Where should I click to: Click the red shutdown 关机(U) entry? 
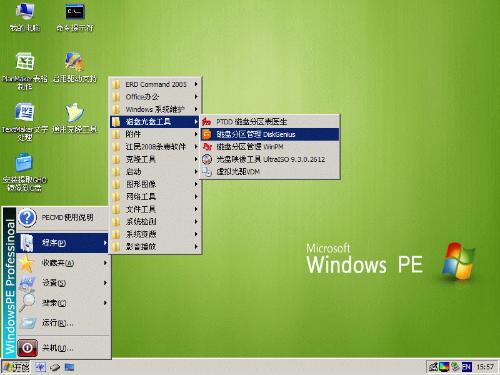(x=63, y=348)
